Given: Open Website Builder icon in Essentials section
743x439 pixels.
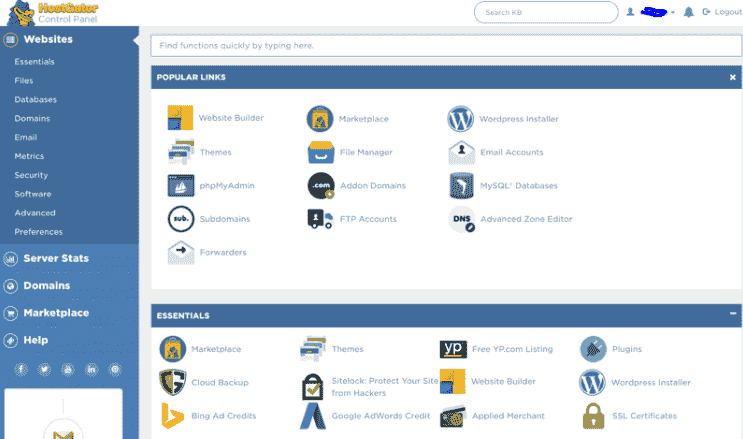Looking at the screenshot, I should (x=453, y=381).
